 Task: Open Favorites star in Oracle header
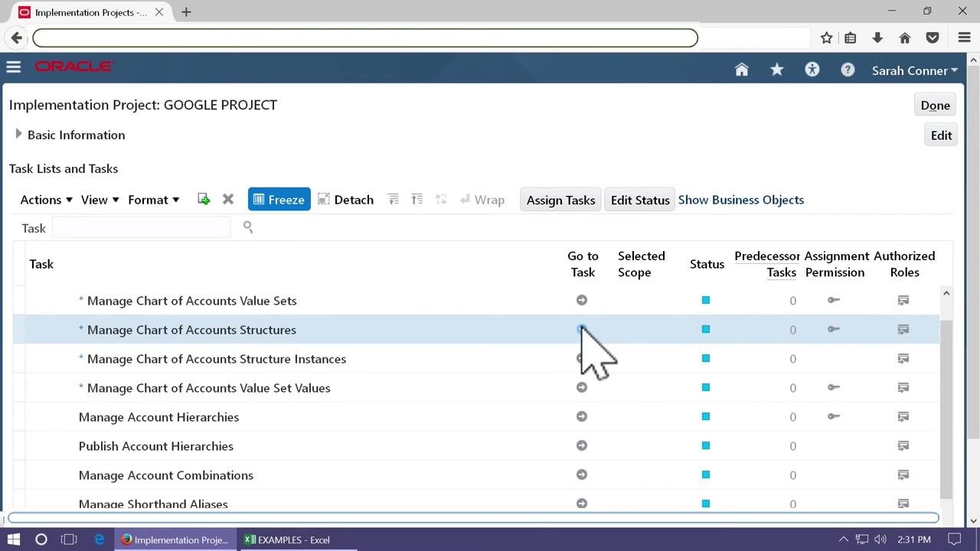click(777, 70)
